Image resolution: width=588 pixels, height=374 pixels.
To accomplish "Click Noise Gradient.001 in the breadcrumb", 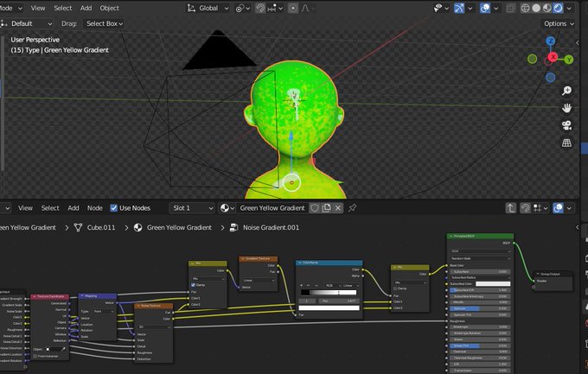I will pos(271,227).
